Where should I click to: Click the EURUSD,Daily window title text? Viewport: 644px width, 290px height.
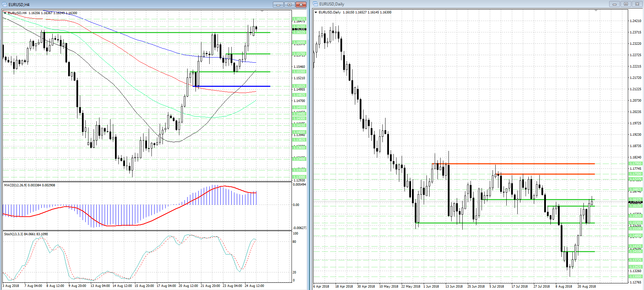(331, 4)
